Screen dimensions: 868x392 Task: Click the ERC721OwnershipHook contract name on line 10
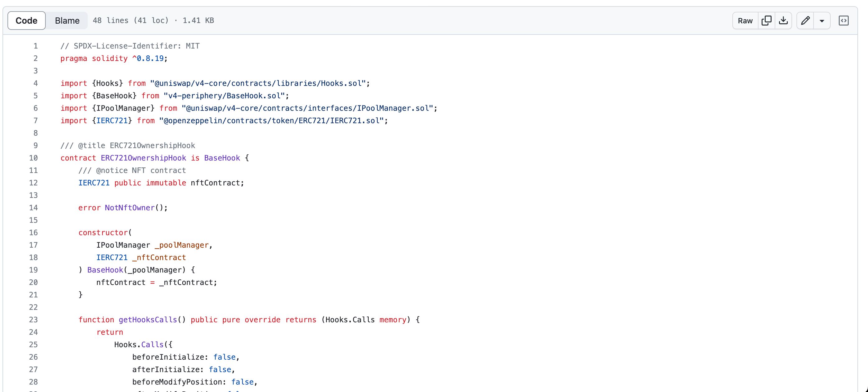[x=143, y=158]
